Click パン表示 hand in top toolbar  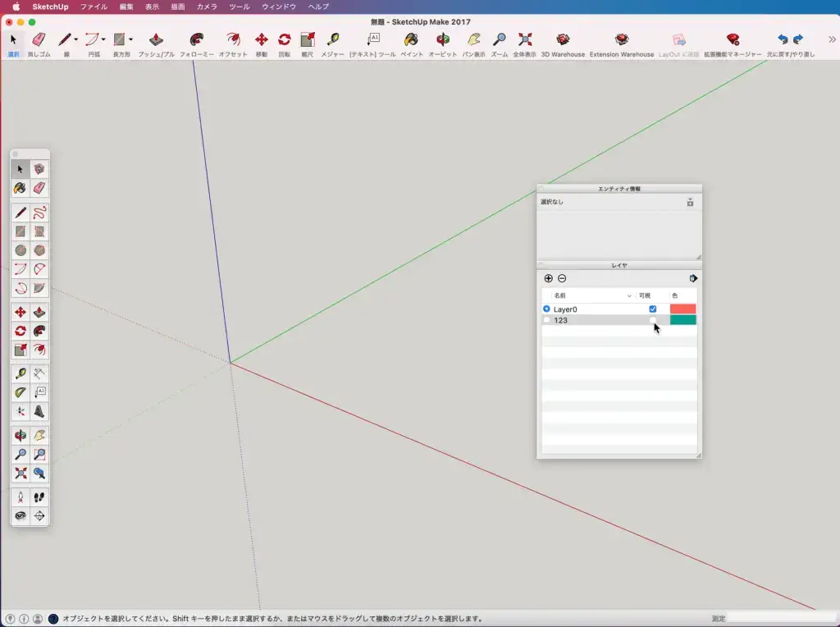tap(473, 44)
